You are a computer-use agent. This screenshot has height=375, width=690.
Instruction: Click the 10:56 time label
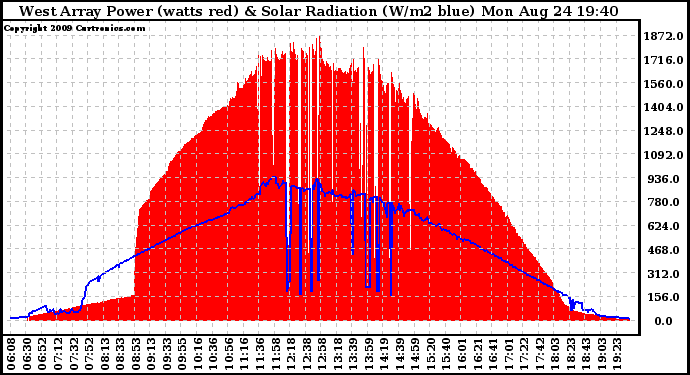point(229,354)
